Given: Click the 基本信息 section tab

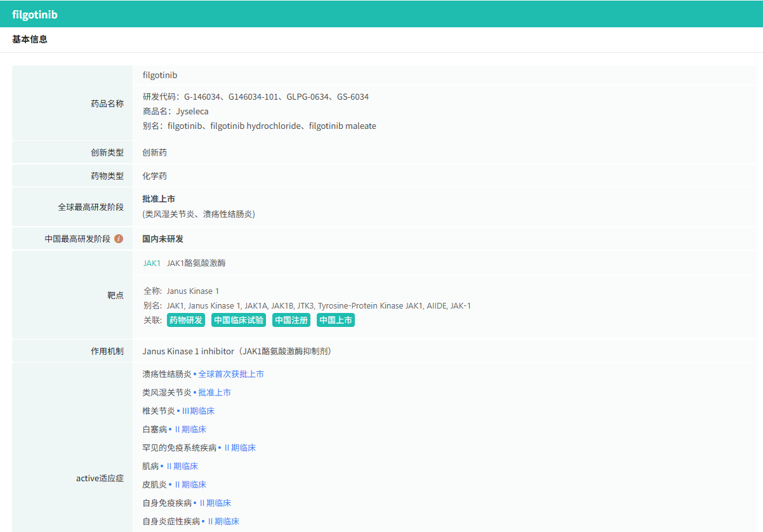Looking at the screenshot, I should [x=30, y=39].
